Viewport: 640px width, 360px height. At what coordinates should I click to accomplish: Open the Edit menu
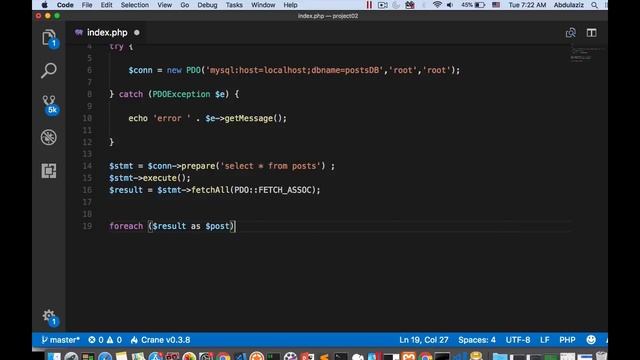click(x=107, y=5)
